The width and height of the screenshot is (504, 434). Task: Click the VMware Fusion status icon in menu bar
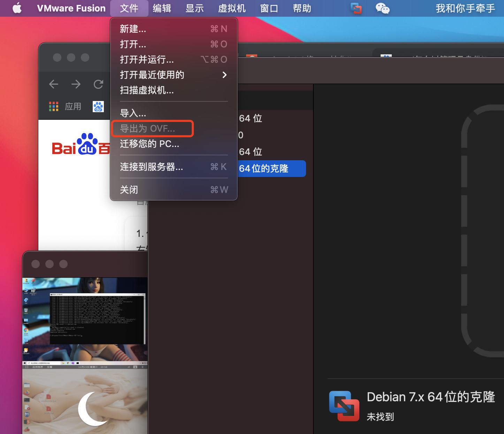(x=355, y=8)
